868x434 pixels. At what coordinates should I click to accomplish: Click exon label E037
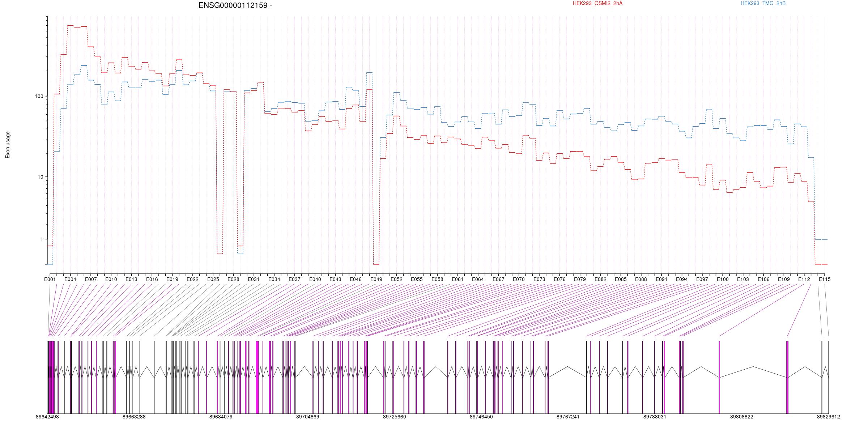(294, 279)
